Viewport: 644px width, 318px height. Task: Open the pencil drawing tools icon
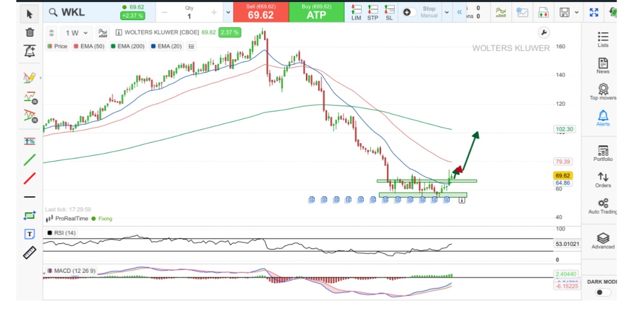click(x=30, y=77)
